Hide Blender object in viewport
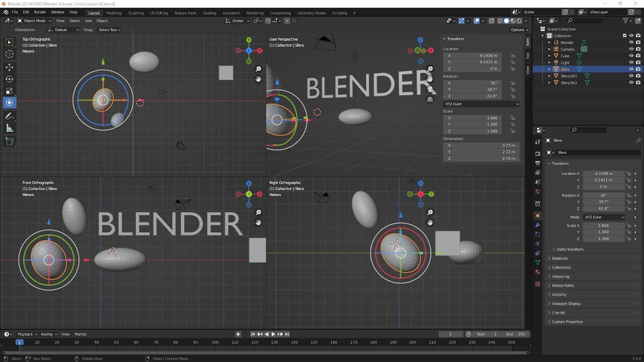The width and height of the screenshot is (644, 362). pyautogui.click(x=631, y=42)
